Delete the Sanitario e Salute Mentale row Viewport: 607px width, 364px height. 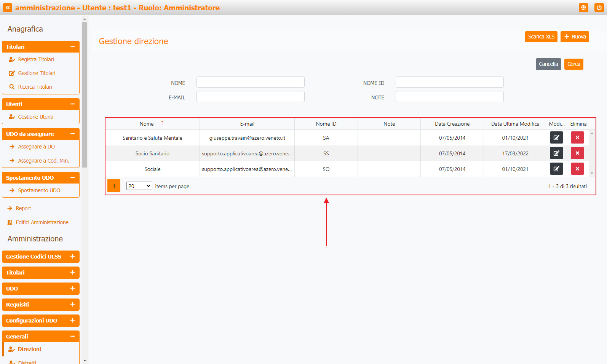577,138
